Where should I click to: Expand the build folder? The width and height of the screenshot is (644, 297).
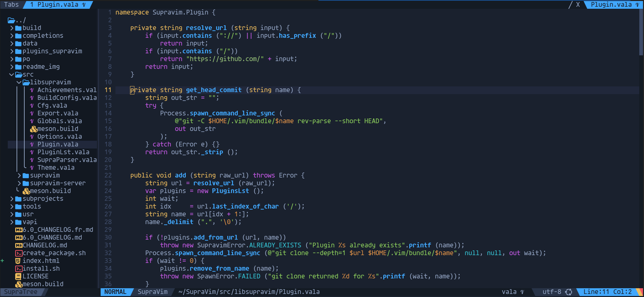(x=12, y=28)
